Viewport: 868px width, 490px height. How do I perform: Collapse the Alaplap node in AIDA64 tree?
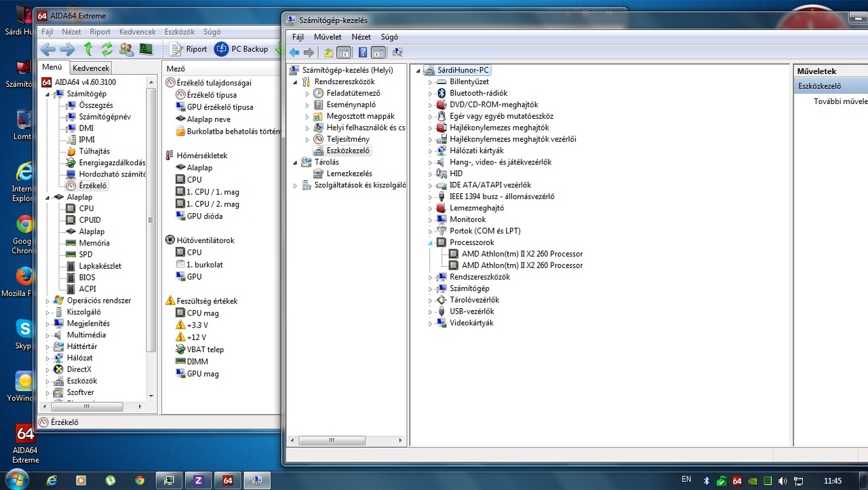pyautogui.click(x=48, y=197)
